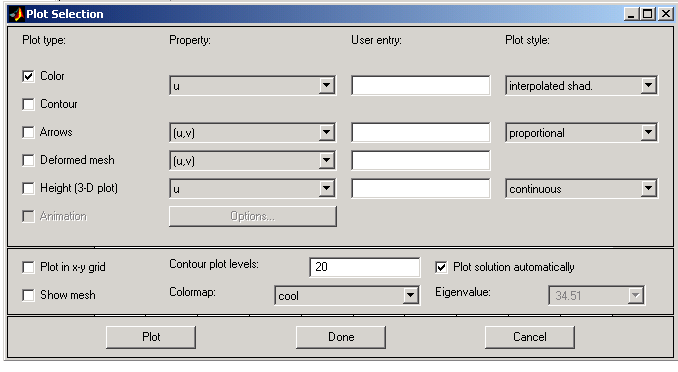Toggle Plot in x-y grid checkbox
678x372 pixels.
(x=28, y=267)
